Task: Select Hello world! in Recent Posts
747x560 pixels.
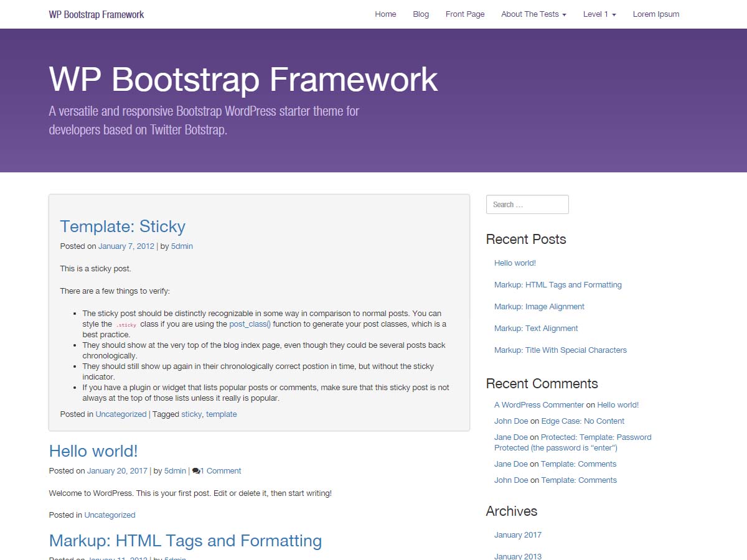Action: tap(515, 263)
